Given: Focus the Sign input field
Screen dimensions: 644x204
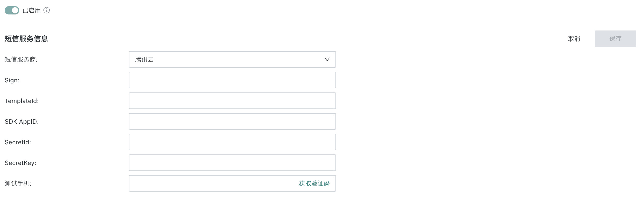Looking at the screenshot, I should click(x=232, y=80).
